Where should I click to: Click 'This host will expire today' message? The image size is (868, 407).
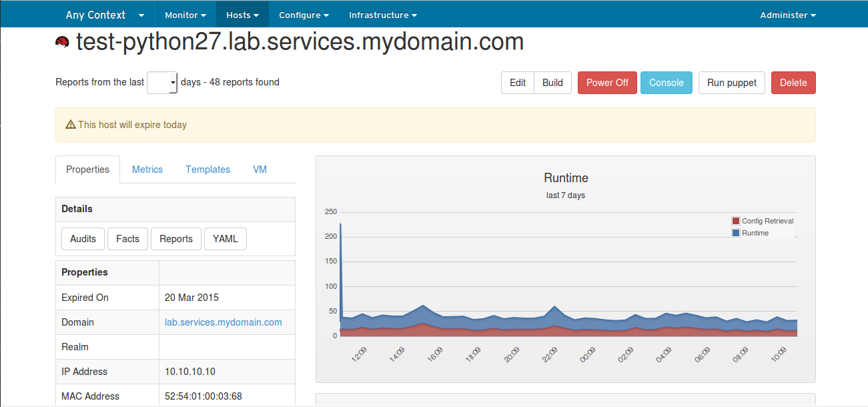point(132,125)
